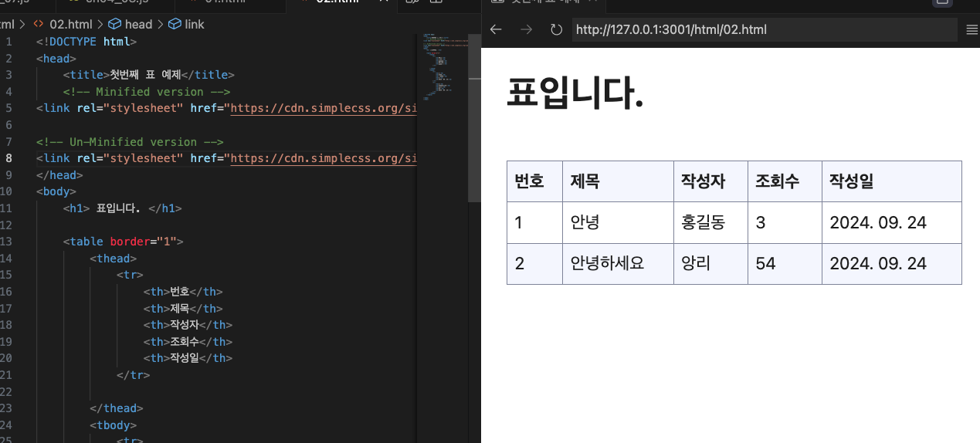Click the view count cell showing 3

(x=785, y=222)
